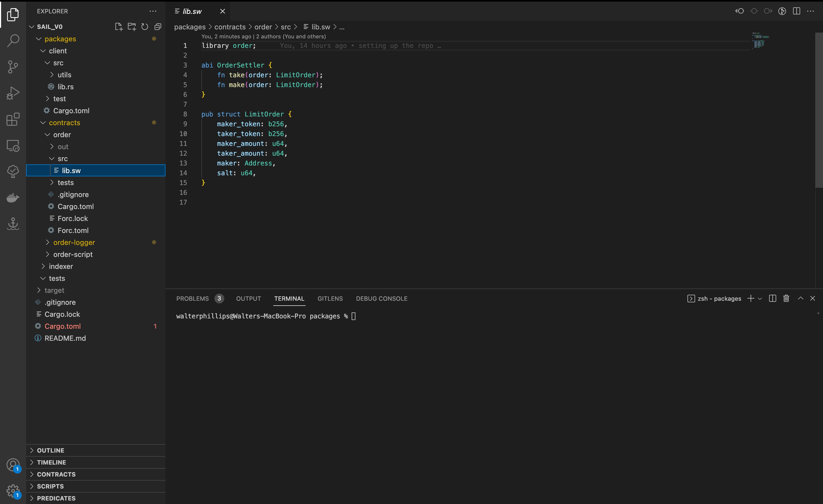
Task: Click the Git lens icon in activity bar
Action: point(13,171)
